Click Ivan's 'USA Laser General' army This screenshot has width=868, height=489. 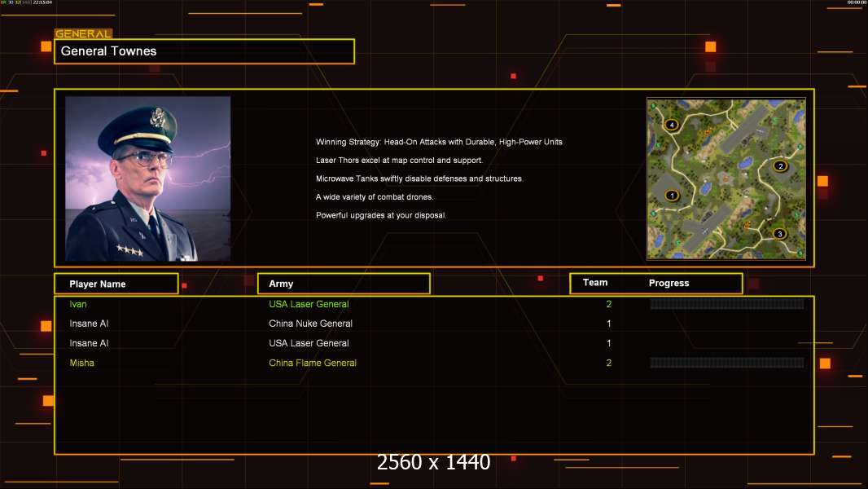(309, 304)
